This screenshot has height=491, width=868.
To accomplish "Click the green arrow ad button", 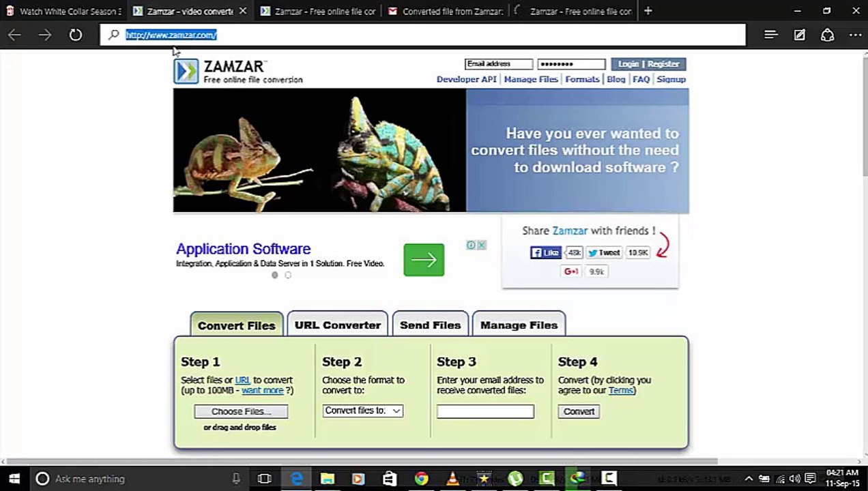I will [424, 260].
